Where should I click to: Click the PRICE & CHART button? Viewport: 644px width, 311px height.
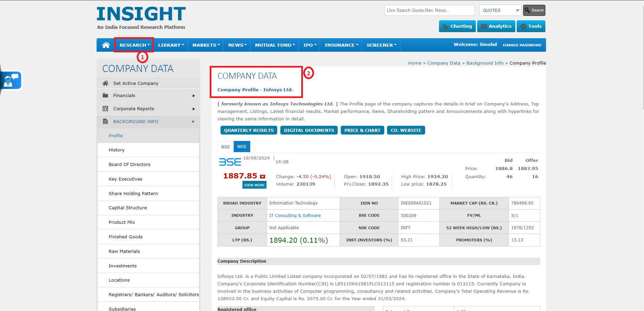(x=362, y=130)
